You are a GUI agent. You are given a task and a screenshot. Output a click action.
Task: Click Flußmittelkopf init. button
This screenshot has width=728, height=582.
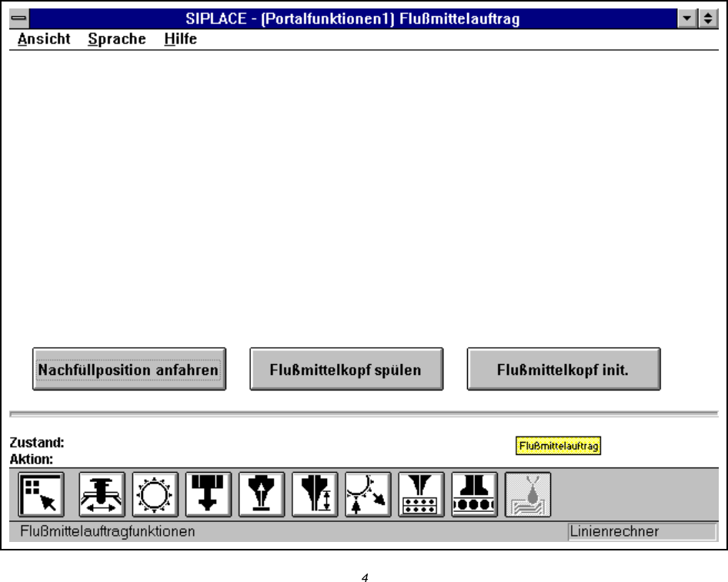coord(563,370)
